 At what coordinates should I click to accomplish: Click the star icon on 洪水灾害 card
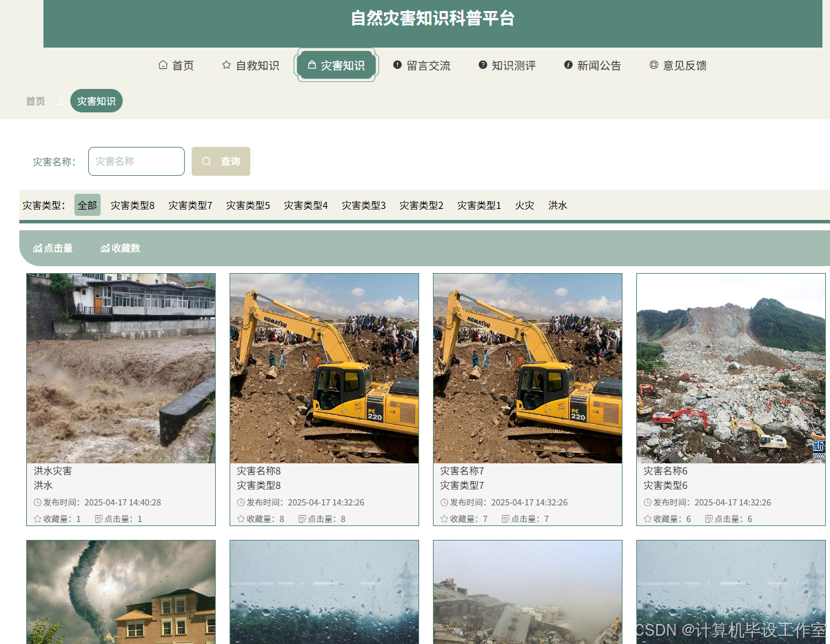coord(37,519)
